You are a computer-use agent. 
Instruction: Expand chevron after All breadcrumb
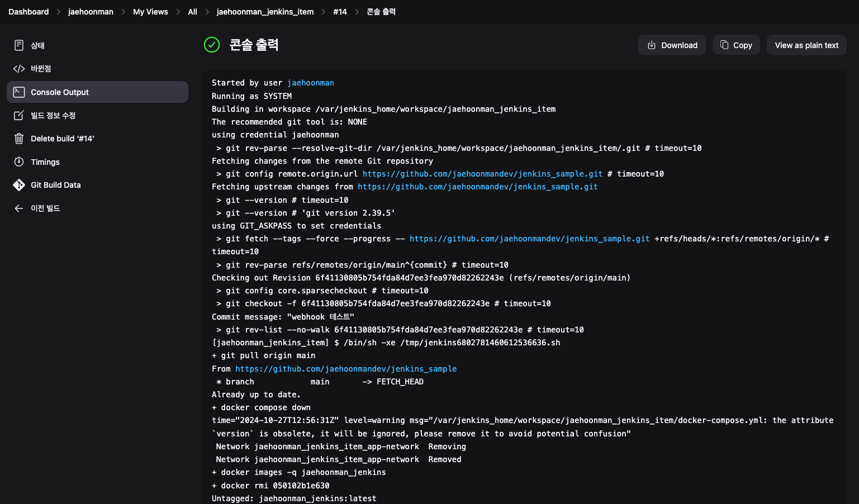coord(207,12)
